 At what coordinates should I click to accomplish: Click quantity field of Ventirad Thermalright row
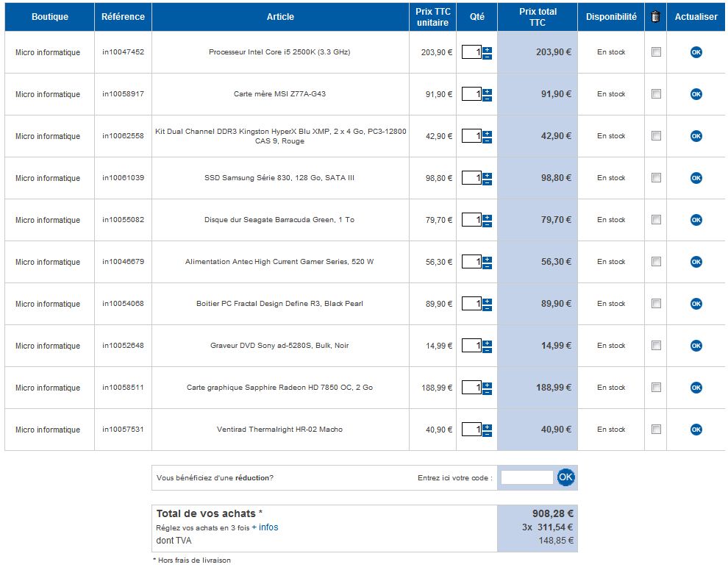(471, 430)
